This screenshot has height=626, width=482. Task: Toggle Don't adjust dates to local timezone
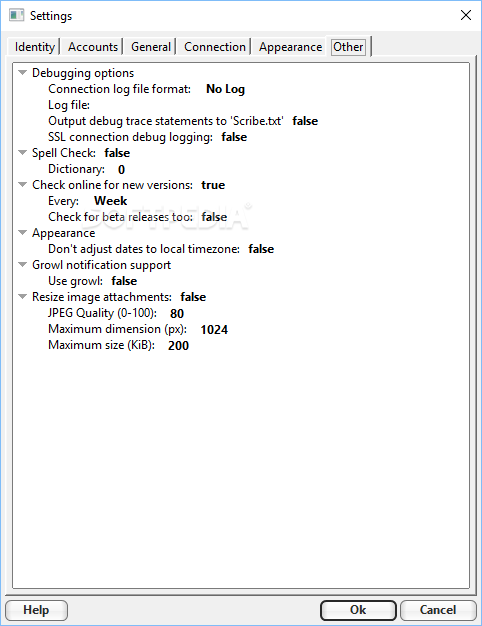pos(261,249)
